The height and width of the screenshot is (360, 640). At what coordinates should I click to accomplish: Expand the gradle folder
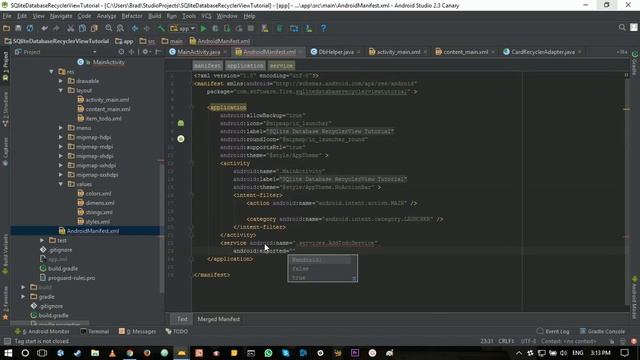point(23,297)
